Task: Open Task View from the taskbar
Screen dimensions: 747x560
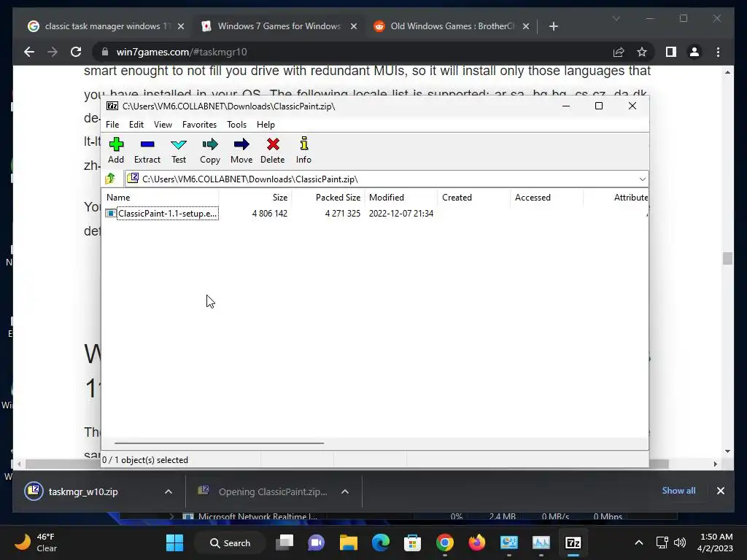Action: pos(285,542)
